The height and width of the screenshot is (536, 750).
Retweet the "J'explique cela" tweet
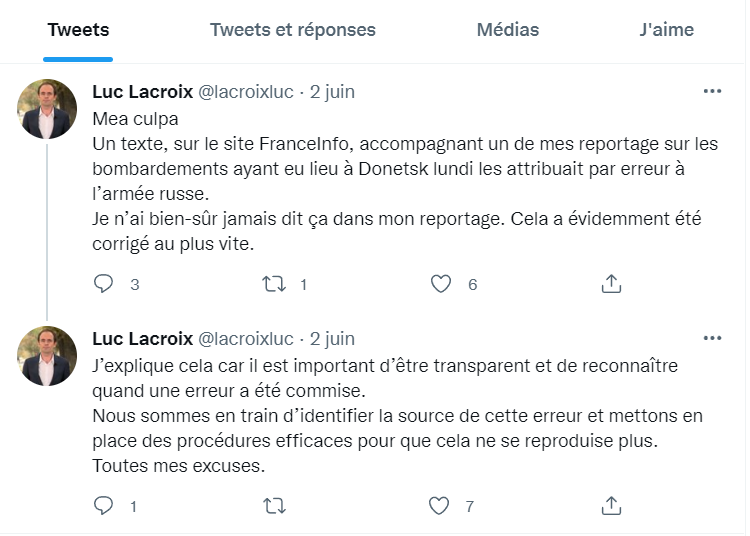click(x=273, y=506)
